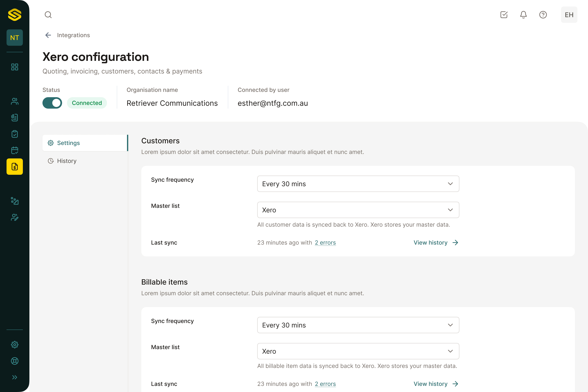The height and width of the screenshot is (392, 588).
Task: Expand the sidebar with double chevron
Action: click(15, 377)
